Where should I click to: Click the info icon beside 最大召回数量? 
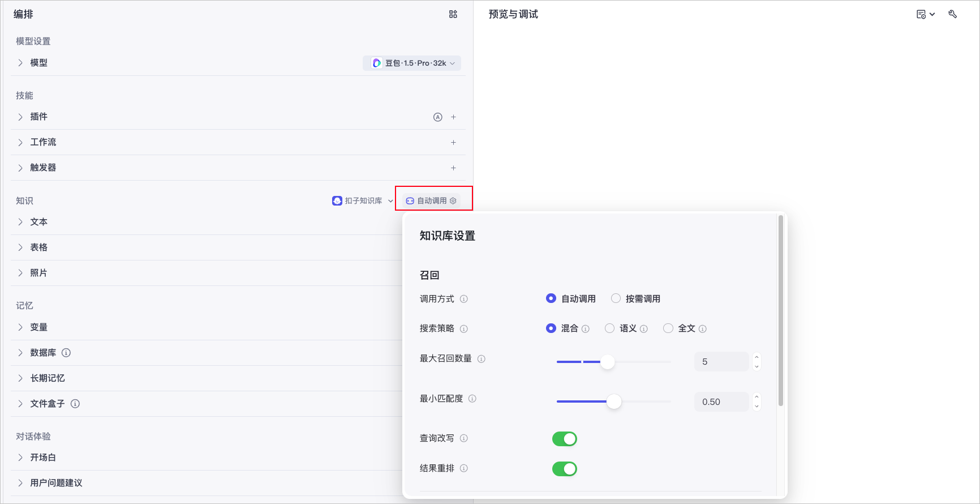[x=482, y=359]
